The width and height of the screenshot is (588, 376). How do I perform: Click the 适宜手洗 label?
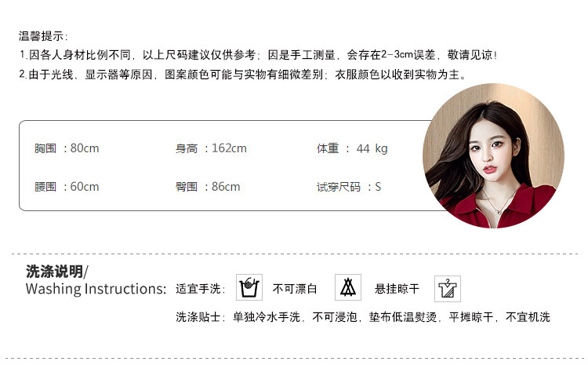pos(200,289)
